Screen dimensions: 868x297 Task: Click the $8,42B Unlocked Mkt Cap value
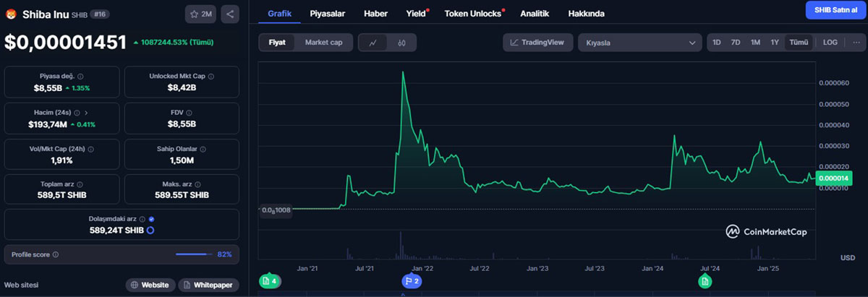coord(182,88)
